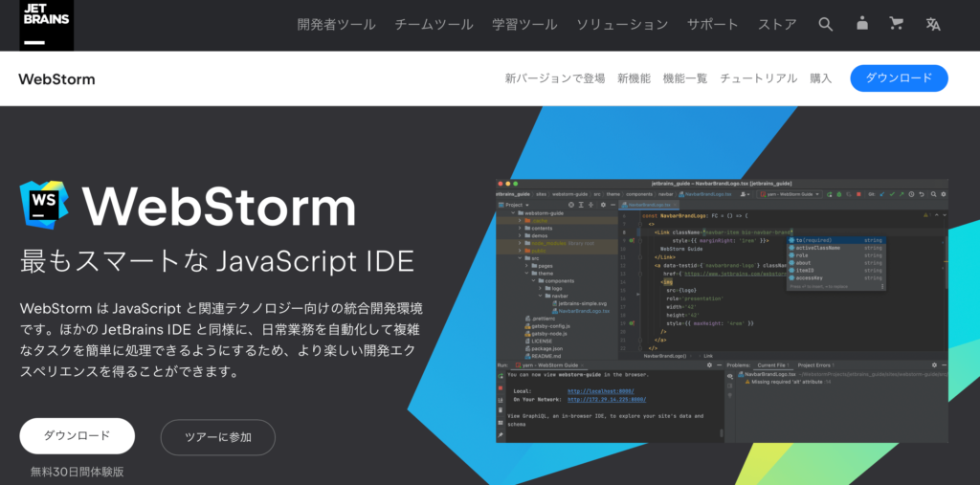Collapse the src folder
980x485 pixels.
520,258
